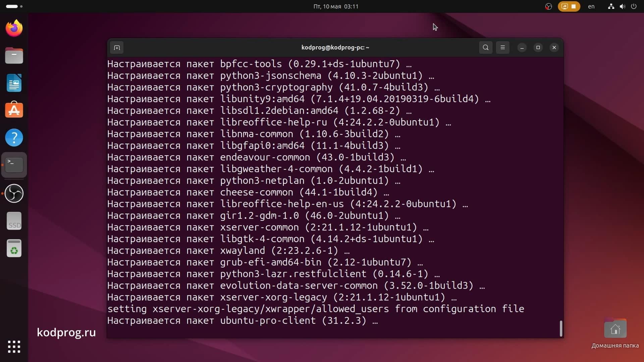Open the OBS tray indicator
644x362 pixels.
pos(548,6)
